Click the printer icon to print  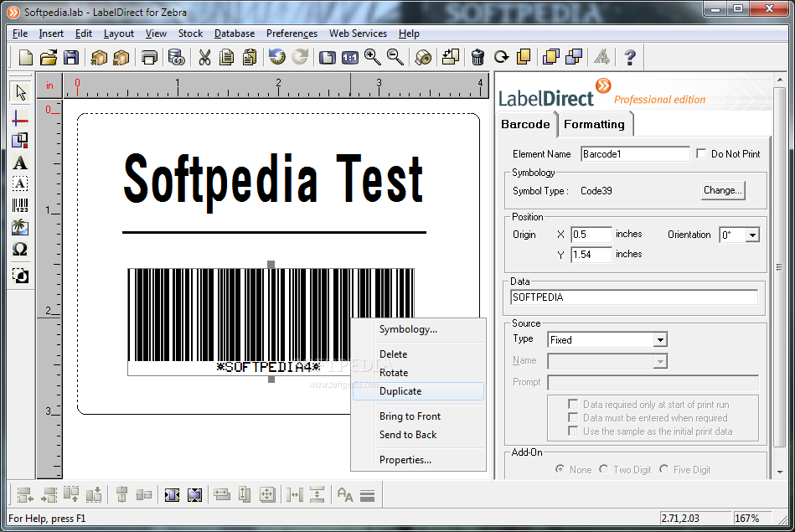[149, 57]
